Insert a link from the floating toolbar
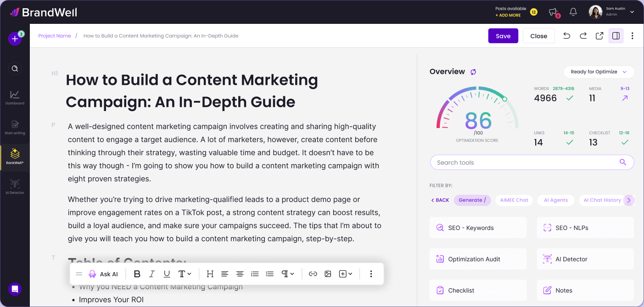 pos(313,274)
